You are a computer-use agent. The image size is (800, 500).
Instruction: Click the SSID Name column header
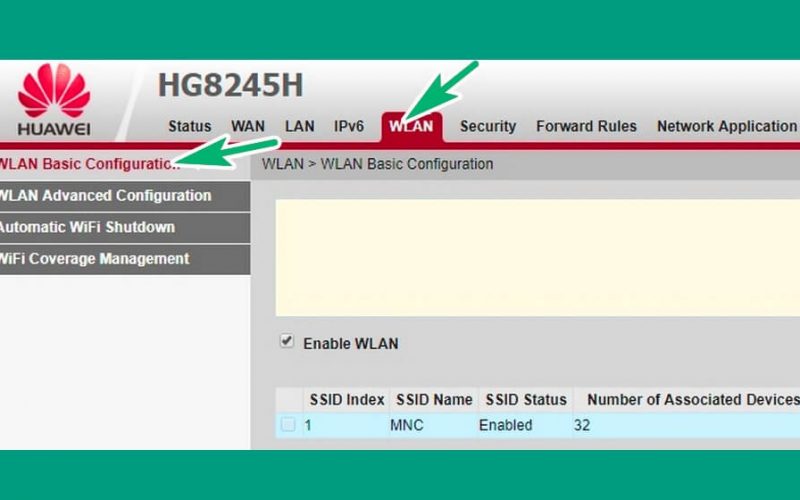click(x=434, y=399)
